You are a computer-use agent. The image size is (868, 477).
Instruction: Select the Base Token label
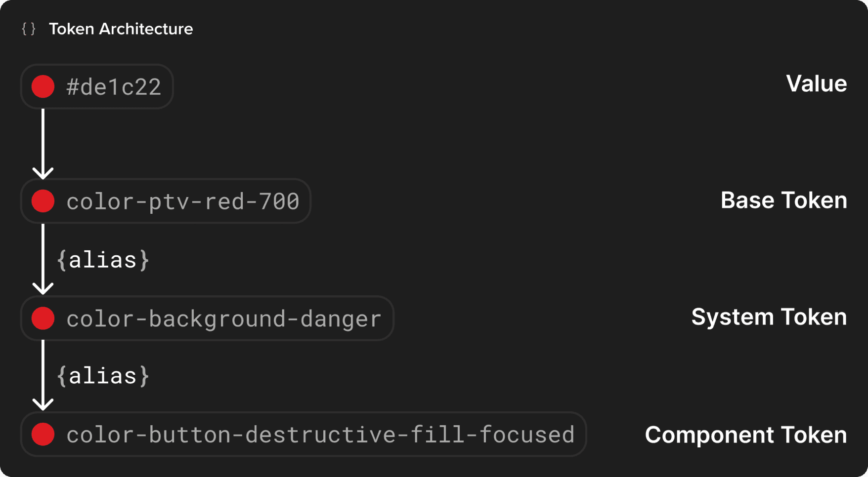click(x=783, y=200)
